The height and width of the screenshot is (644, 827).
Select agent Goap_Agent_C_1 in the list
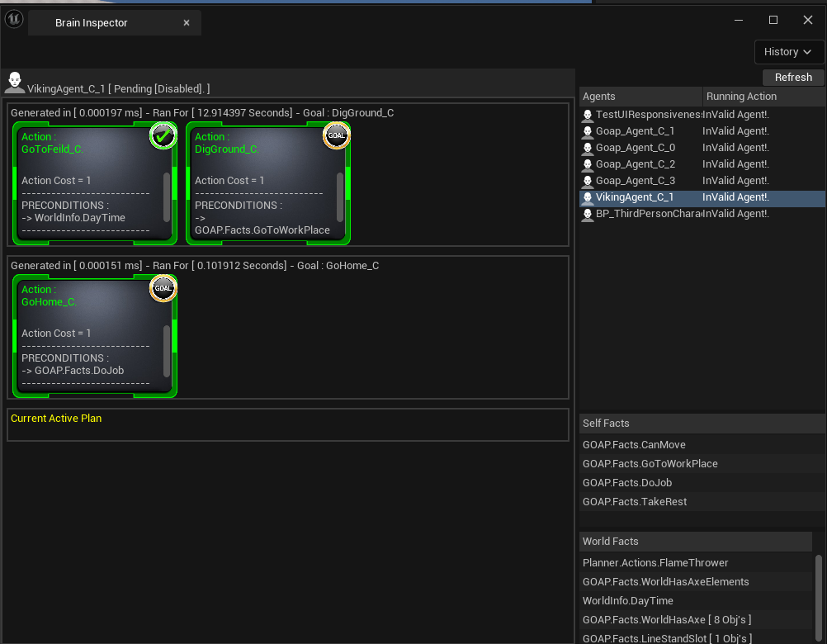(x=635, y=130)
